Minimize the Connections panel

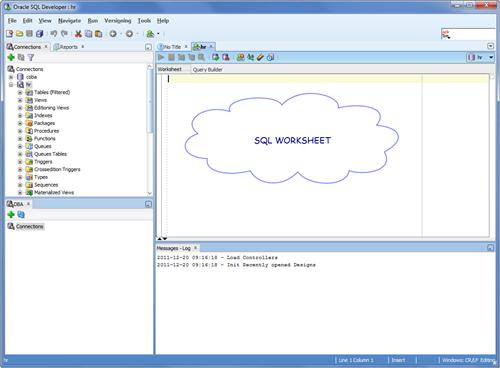click(x=149, y=47)
